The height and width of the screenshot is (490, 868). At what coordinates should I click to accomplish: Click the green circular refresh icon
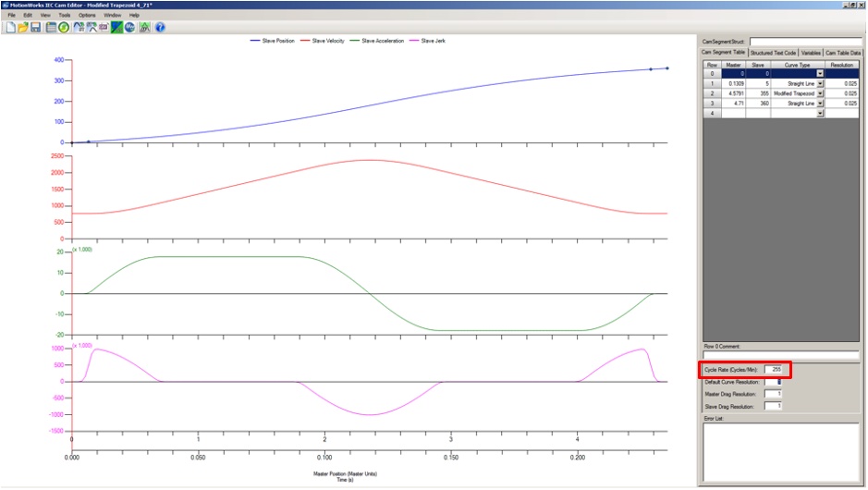64,27
